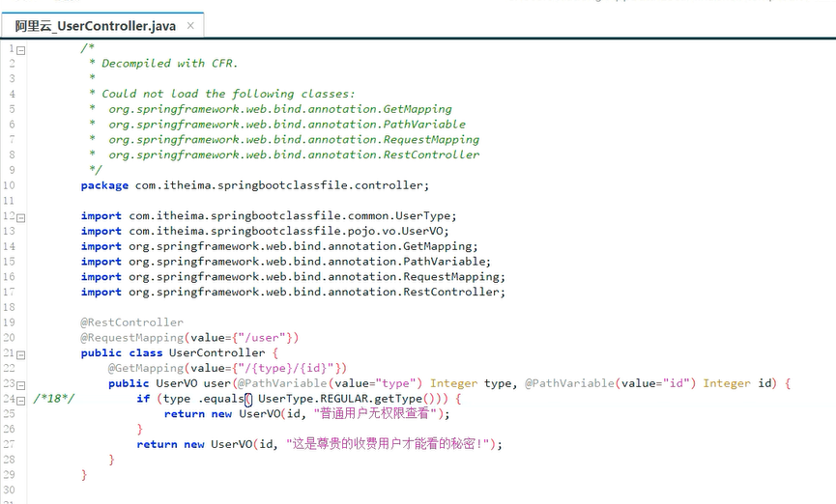Collapse the if block at line 24
836x504 pixels.
(20, 399)
